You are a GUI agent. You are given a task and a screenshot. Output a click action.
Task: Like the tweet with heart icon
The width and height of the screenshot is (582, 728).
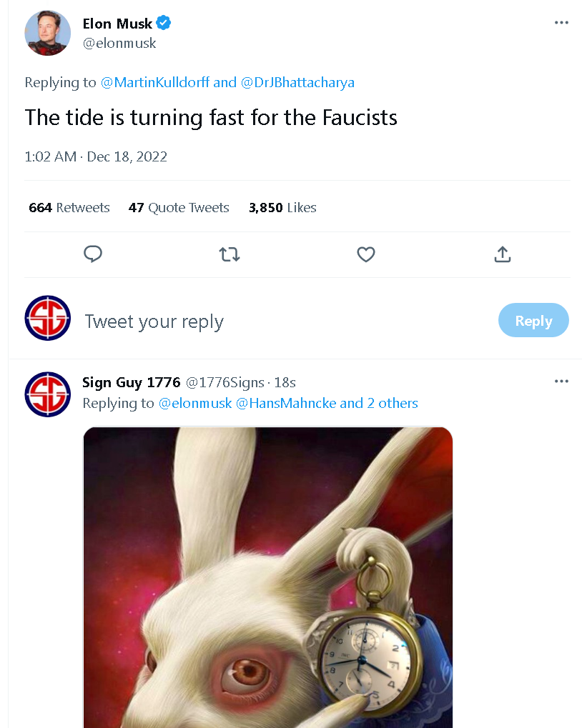(366, 254)
